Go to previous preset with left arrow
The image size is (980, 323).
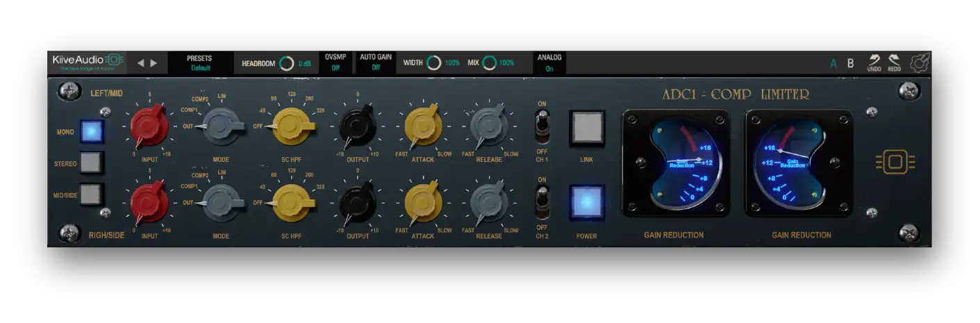pyautogui.click(x=141, y=63)
